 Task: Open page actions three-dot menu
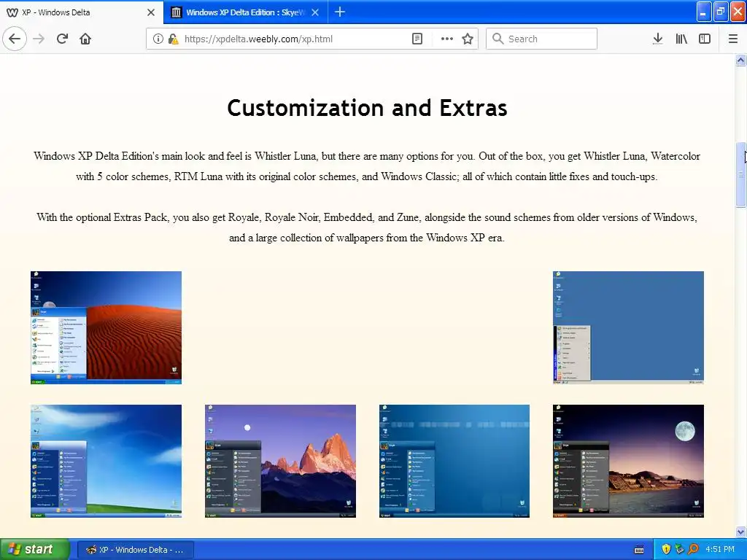447,39
